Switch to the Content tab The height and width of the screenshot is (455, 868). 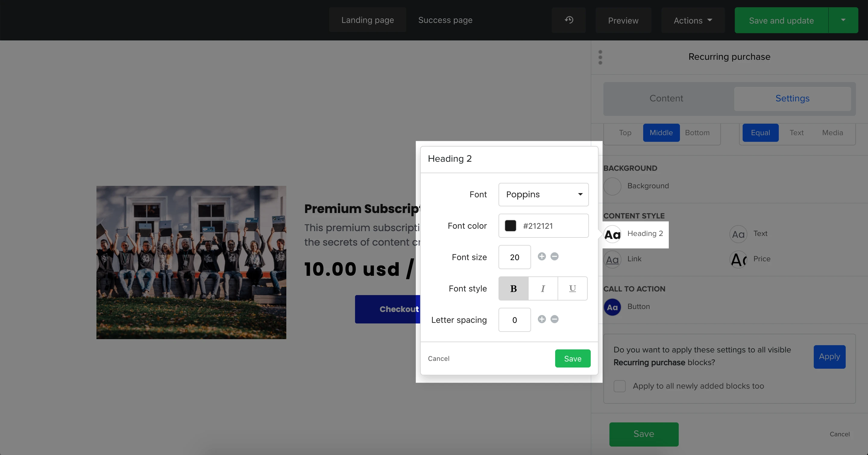click(x=666, y=98)
